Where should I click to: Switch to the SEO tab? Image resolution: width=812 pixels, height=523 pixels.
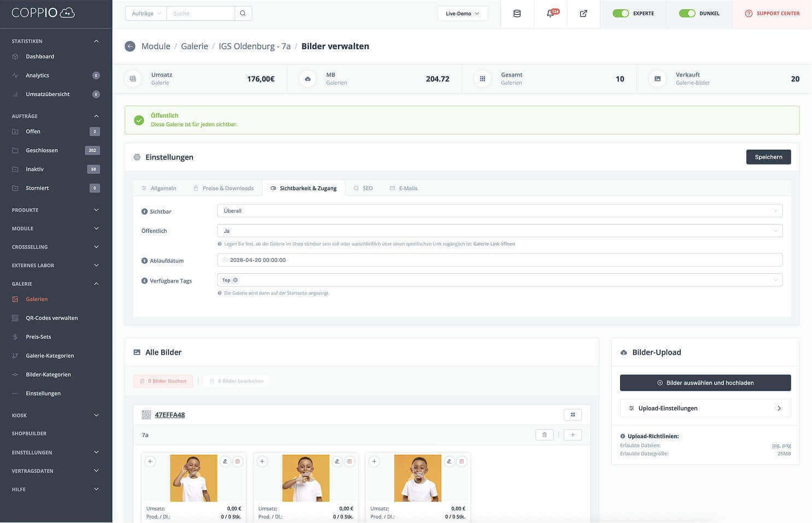[363, 189]
